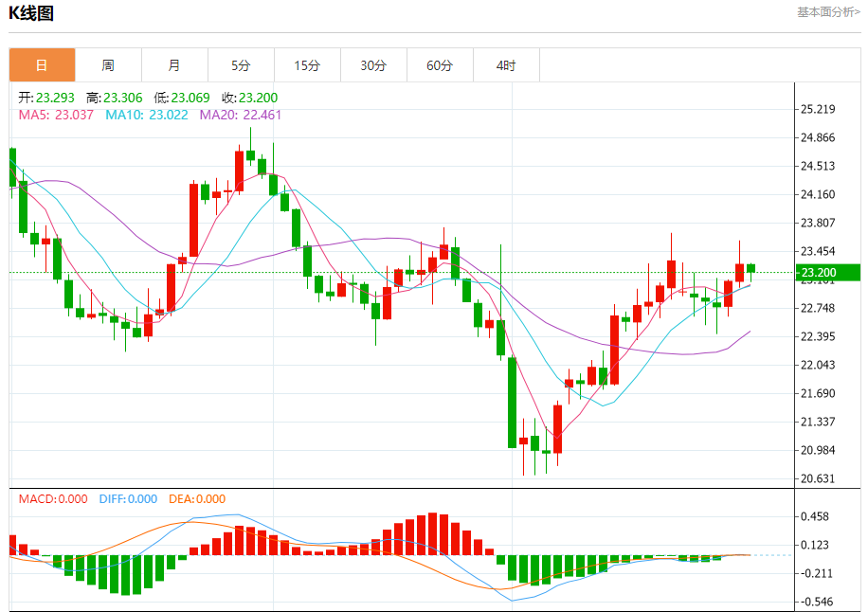Click the 23.807 price axis label
The image size is (868, 612).
tap(818, 223)
